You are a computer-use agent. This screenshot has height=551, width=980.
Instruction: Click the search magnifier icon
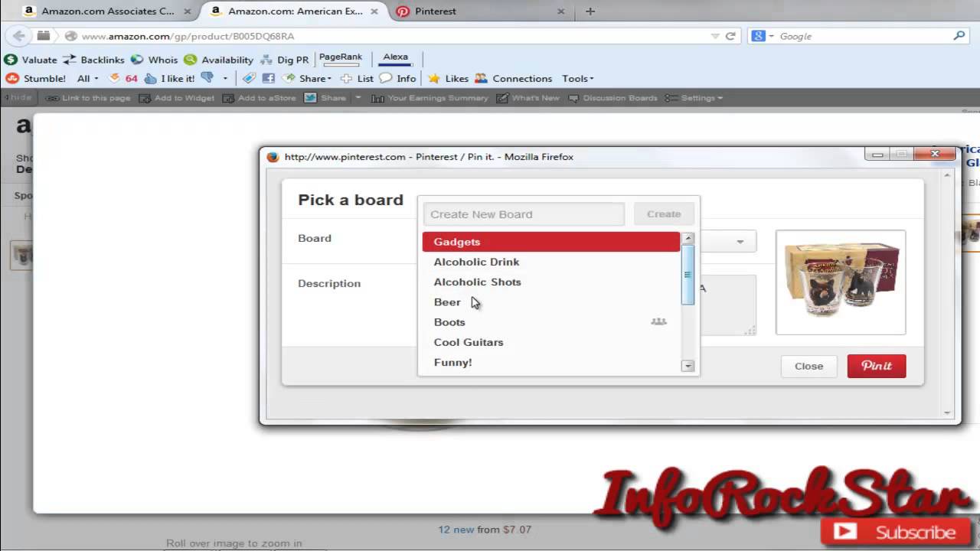click(959, 36)
